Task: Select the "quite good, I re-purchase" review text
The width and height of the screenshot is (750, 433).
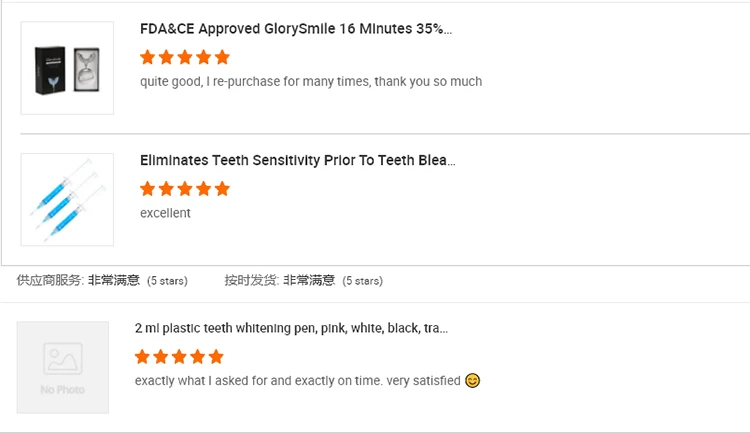Action: [311, 81]
